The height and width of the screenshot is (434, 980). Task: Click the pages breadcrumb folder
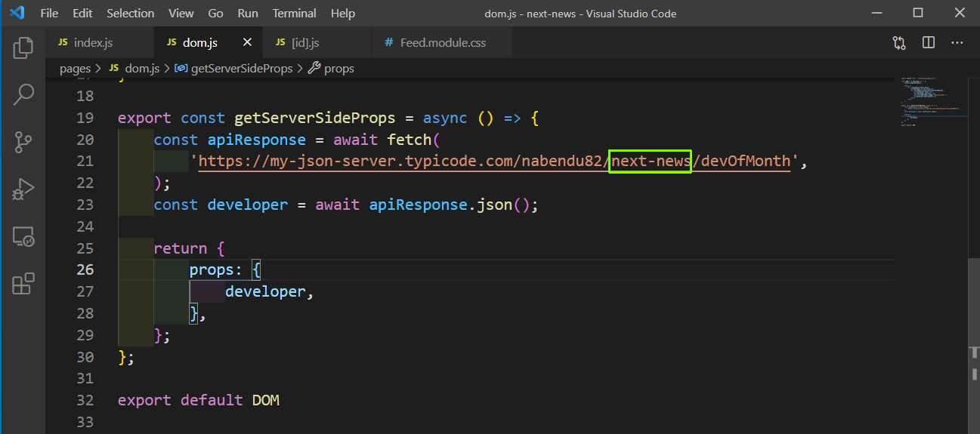[x=76, y=69]
